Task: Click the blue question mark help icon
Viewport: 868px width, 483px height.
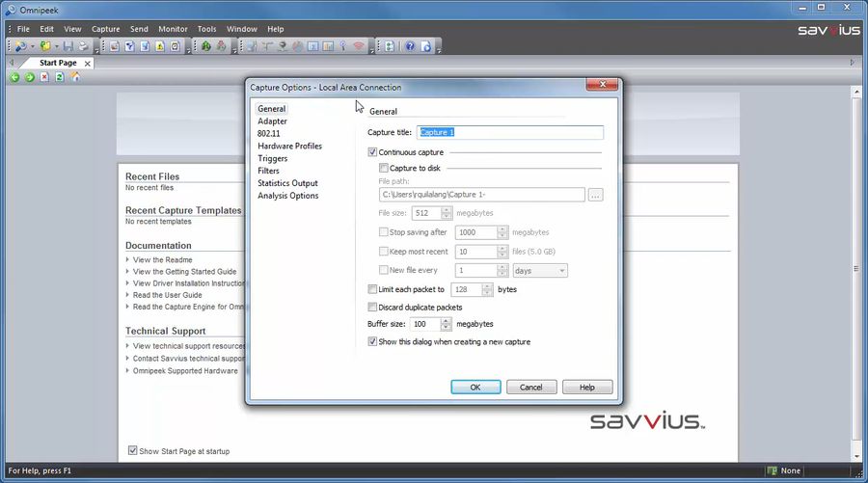Action: [x=410, y=46]
